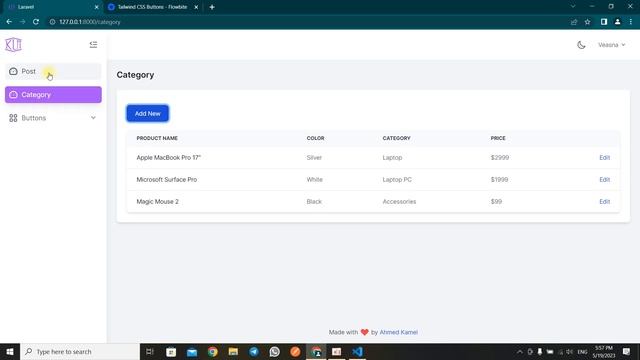Open WhatsApp from the taskbar
The height and width of the screenshot is (360, 640).
[275, 351]
